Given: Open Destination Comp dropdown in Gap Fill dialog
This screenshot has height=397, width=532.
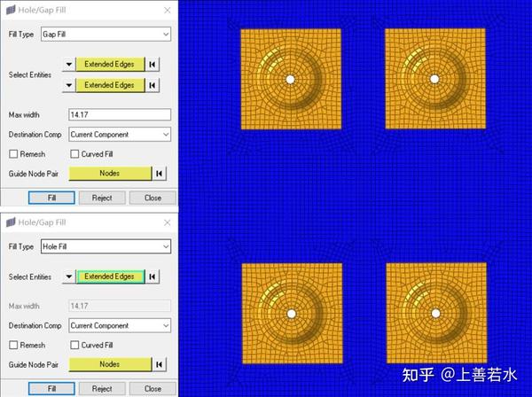Looking at the screenshot, I should coord(120,135).
